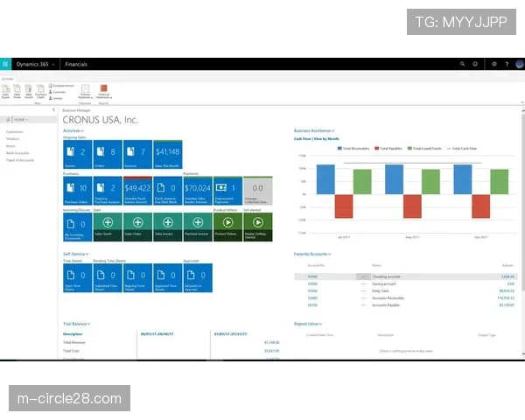Screen dimensions: 525x420
Task: Click the page vertical scrollbar down arrow
Action: point(523,353)
